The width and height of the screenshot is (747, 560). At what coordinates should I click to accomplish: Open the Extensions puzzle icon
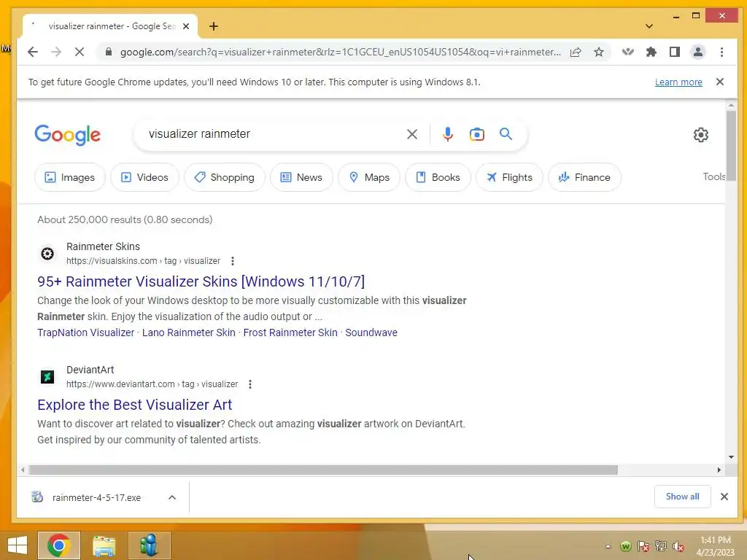click(x=651, y=52)
